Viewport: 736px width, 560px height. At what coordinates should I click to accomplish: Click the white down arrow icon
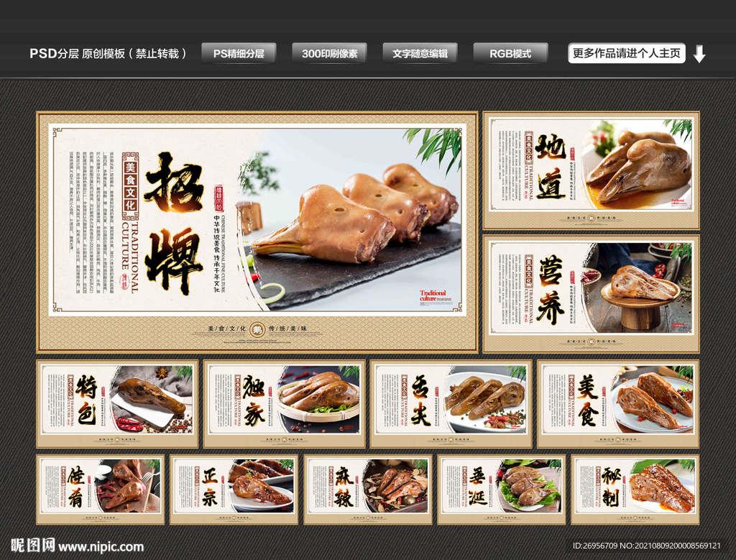click(x=699, y=53)
